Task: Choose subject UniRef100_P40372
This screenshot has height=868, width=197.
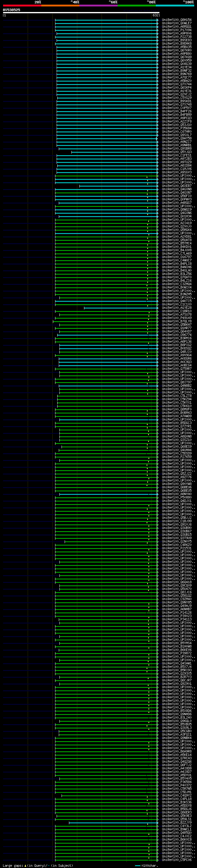Action: point(177,785)
